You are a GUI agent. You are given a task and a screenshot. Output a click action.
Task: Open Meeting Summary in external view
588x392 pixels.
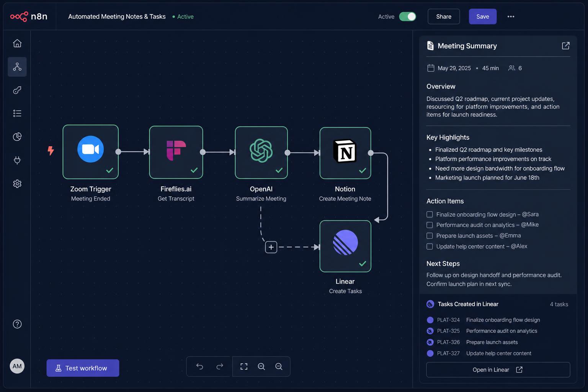(566, 46)
